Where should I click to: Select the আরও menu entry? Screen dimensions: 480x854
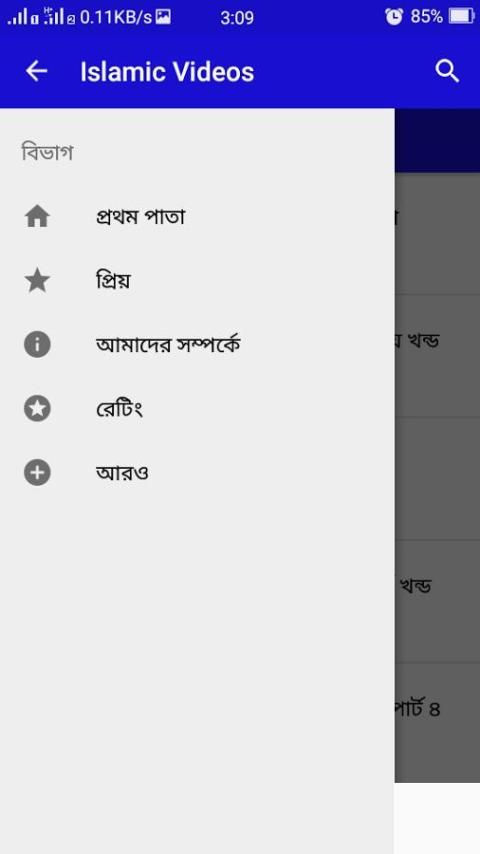[197, 472]
